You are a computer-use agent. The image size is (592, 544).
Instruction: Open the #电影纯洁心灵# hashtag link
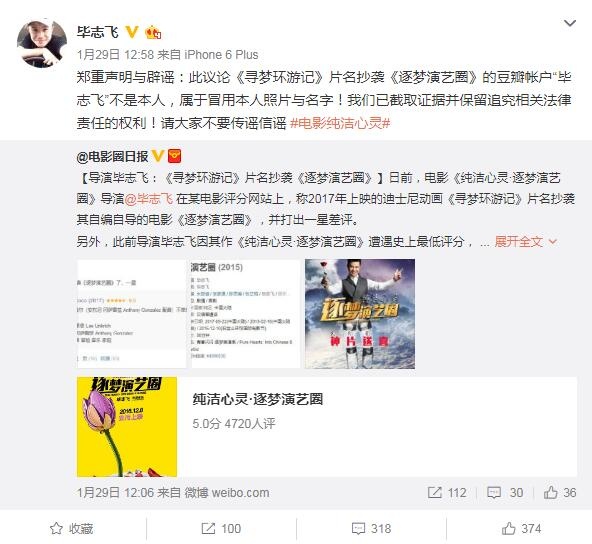(x=340, y=123)
